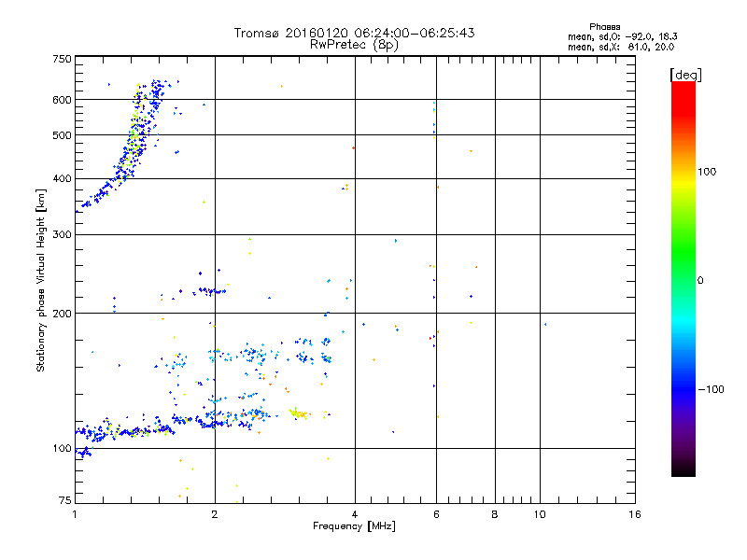Click the '2' x-axis tick label
The width and height of the screenshot is (747, 560).
tap(215, 514)
